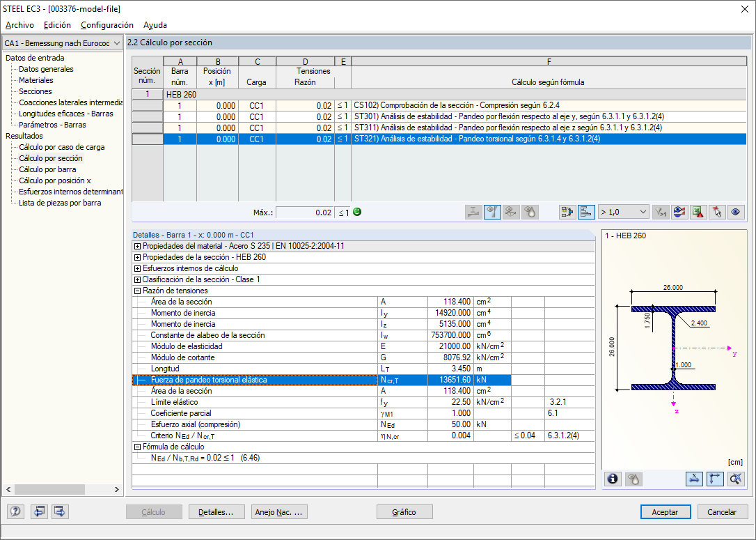This screenshot has width=756, height=540.
Task: Toggle section principal axes display
Action: (x=715, y=479)
